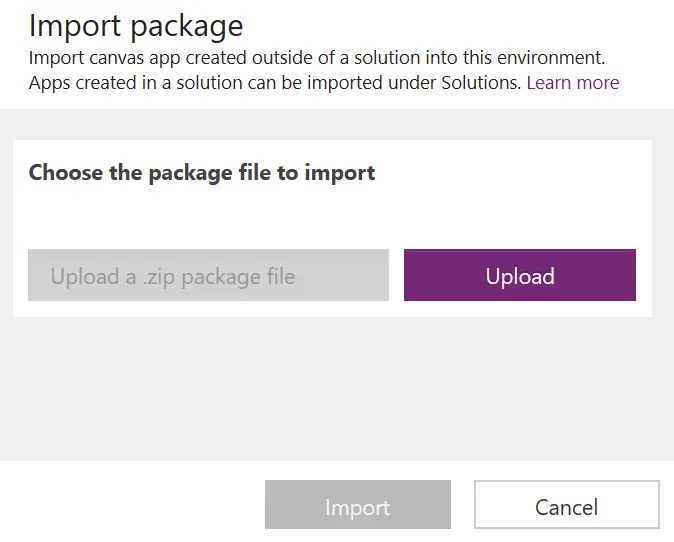Click the purple Upload button
The image size is (674, 542).
[519, 275]
